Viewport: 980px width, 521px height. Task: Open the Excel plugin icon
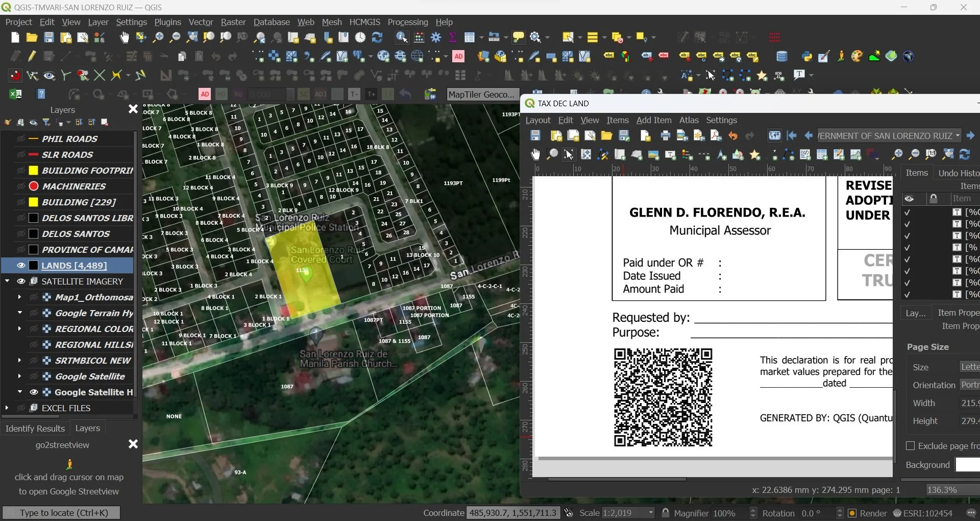[15, 94]
